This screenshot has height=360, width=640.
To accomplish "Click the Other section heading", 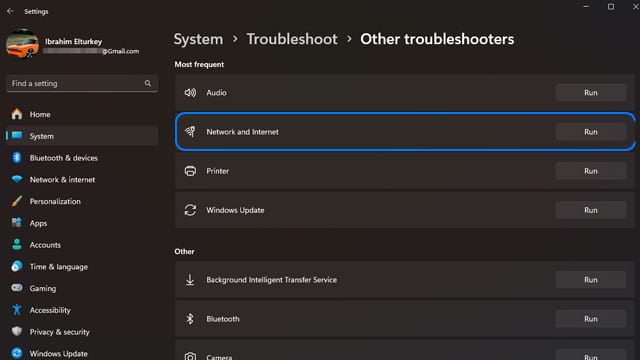I will [x=184, y=251].
